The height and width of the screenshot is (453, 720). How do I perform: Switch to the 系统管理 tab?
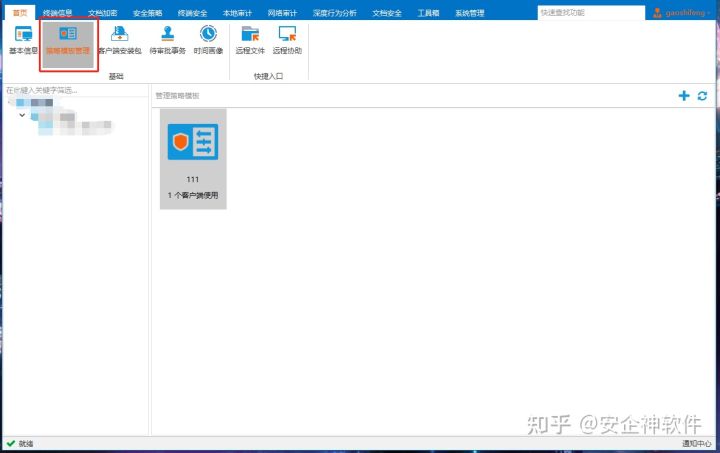pyautogui.click(x=470, y=13)
